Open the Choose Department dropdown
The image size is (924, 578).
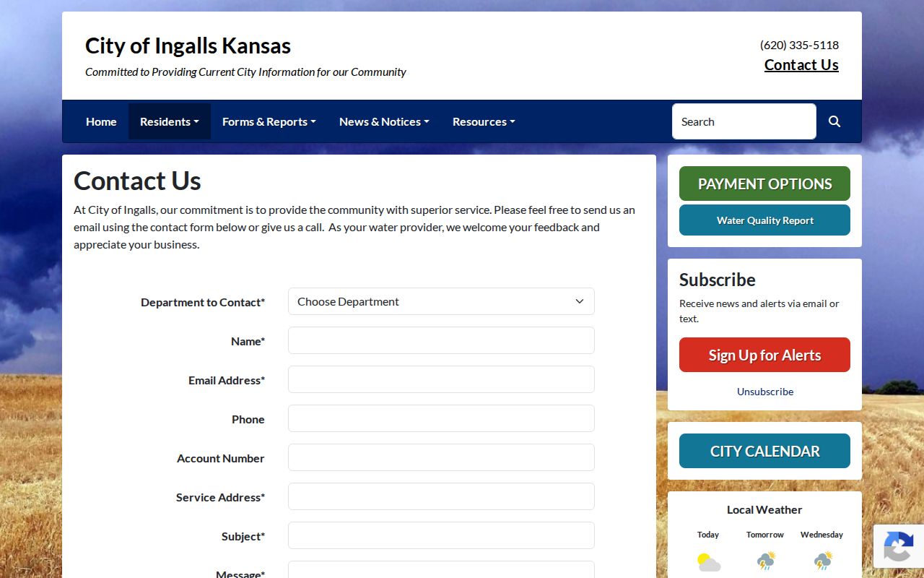(441, 301)
